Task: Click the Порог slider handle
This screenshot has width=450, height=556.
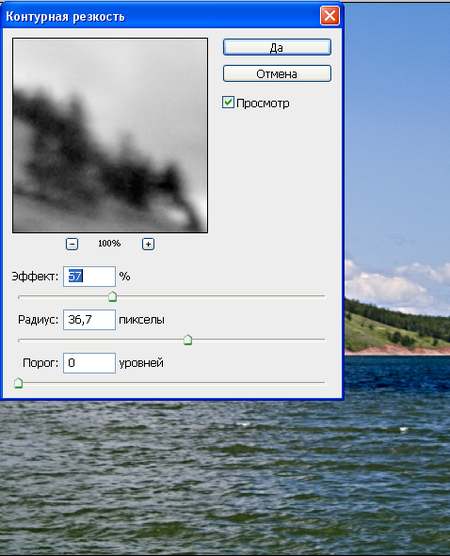Action: pyautogui.click(x=18, y=383)
